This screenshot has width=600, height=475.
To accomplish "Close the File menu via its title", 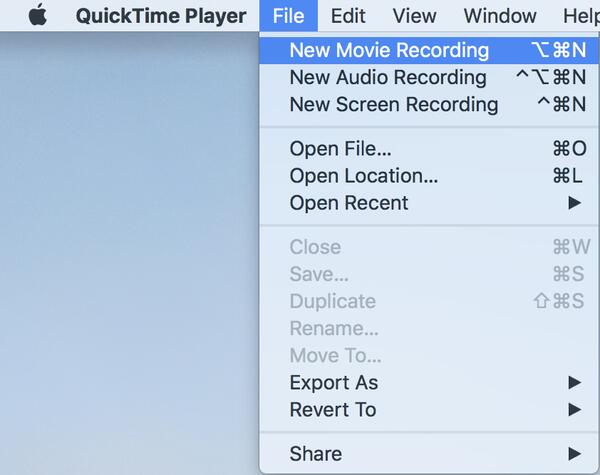I will [x=288, y=16].
